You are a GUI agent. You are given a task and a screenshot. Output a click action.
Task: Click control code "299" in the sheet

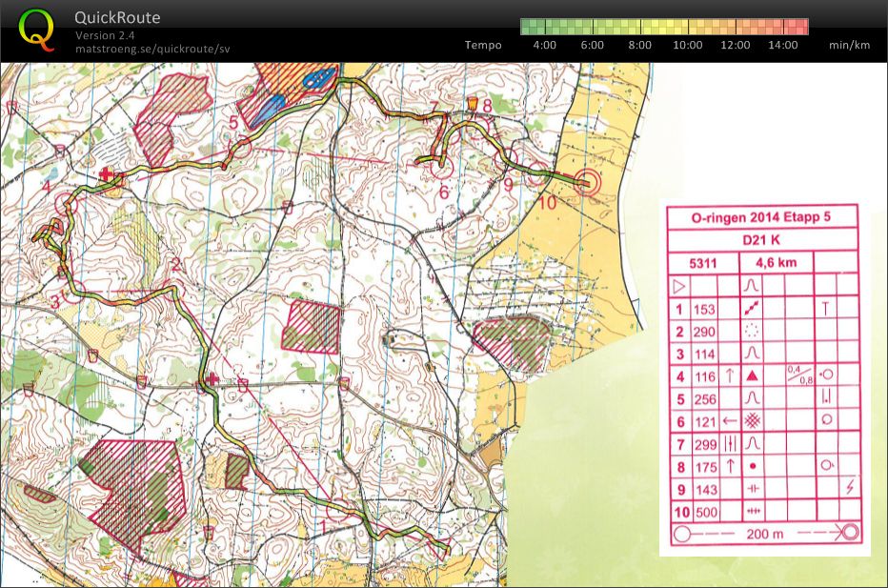[705, 445]
